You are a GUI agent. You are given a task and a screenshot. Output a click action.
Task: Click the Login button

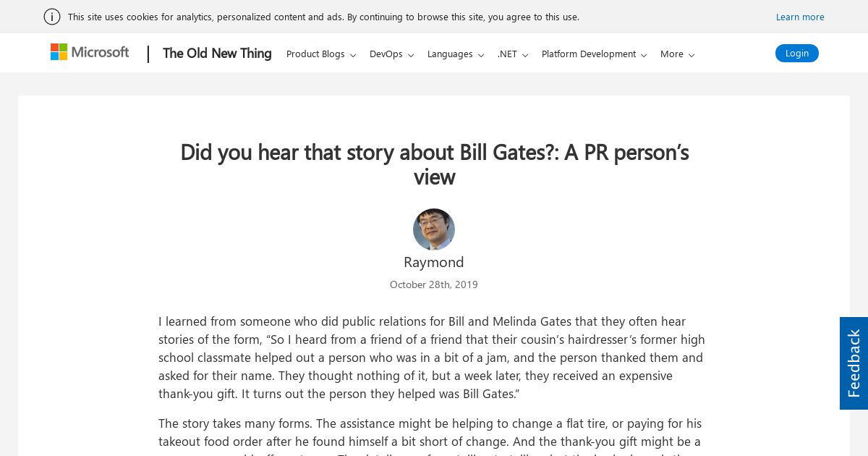[x=797, y=53]
